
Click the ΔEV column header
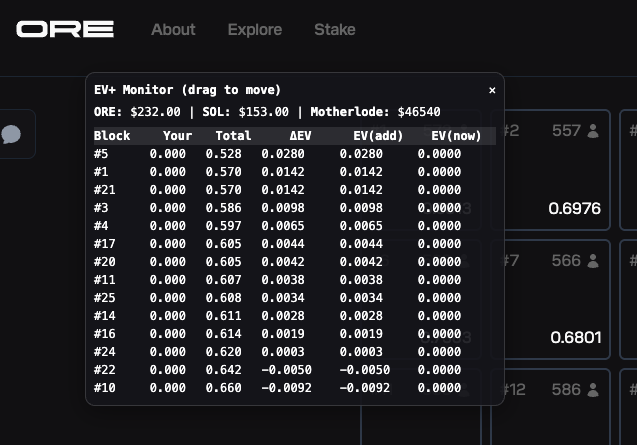point(301,136)
